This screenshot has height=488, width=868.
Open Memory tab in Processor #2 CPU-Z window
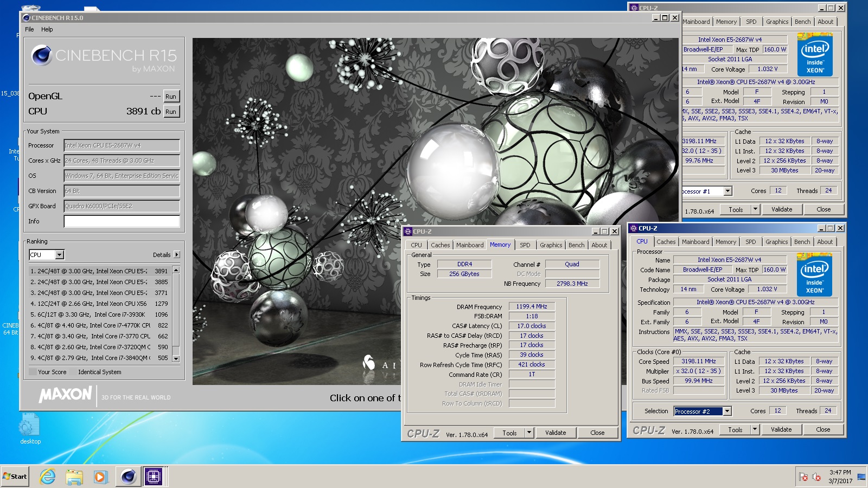726,242
